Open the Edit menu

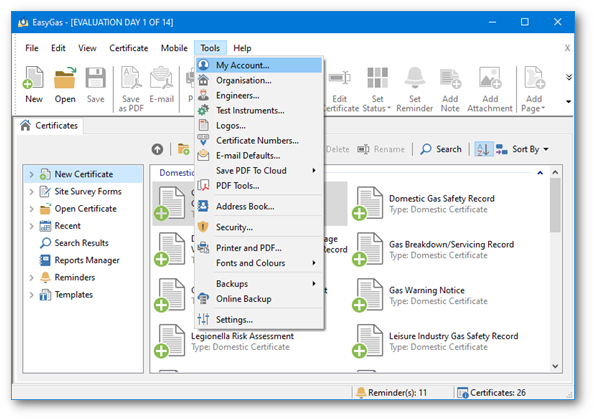pos(58,48)
